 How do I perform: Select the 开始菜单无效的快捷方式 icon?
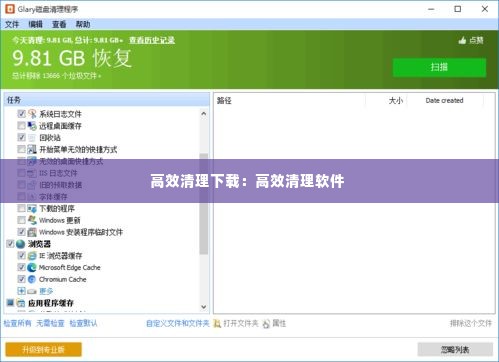(x=32, y=149)
